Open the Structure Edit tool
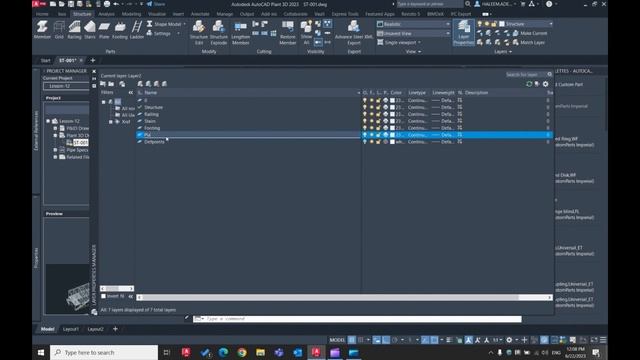The height and width of the screenshot is (360, 640). 199,32
